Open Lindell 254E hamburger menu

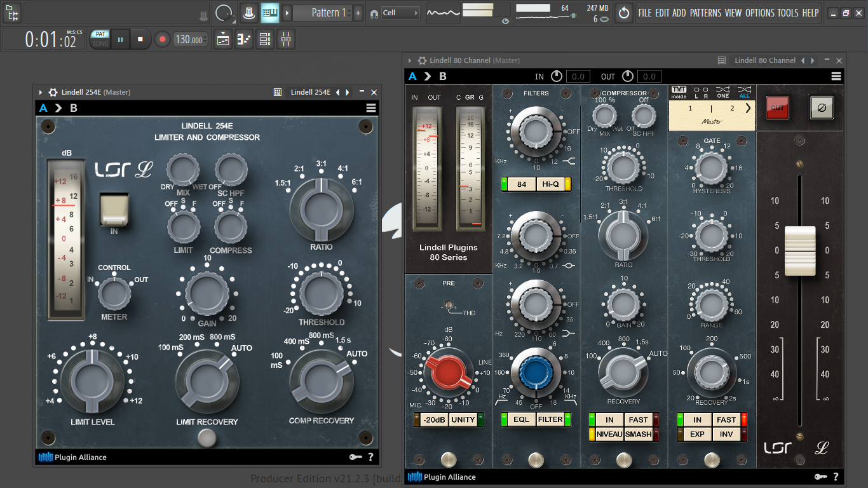(x=371, y=108)
